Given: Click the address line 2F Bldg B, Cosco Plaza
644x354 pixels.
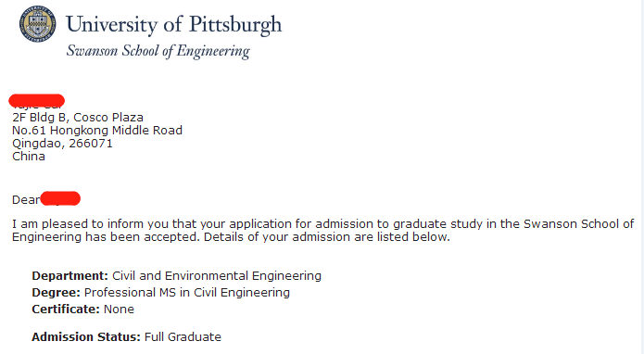Looking at the screenshot, I should pyautogui.click(x=78, y=118).
